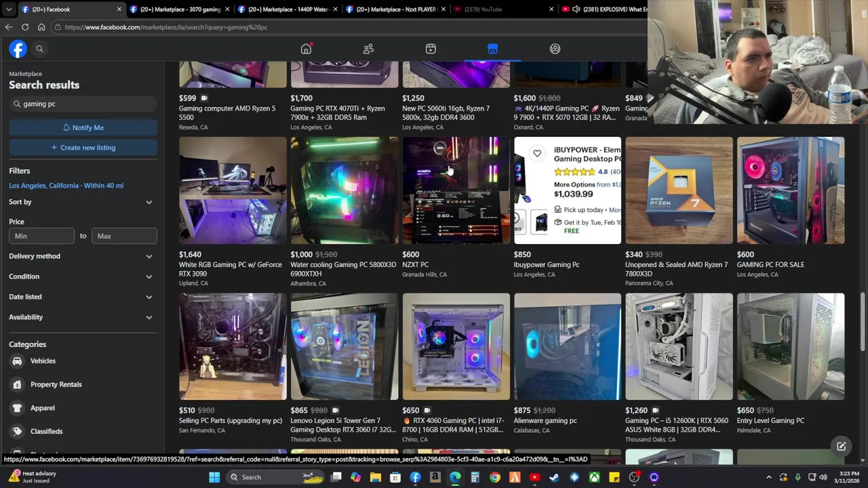Open the RTX 4060 Gaming PC listing image

point(456,346)
